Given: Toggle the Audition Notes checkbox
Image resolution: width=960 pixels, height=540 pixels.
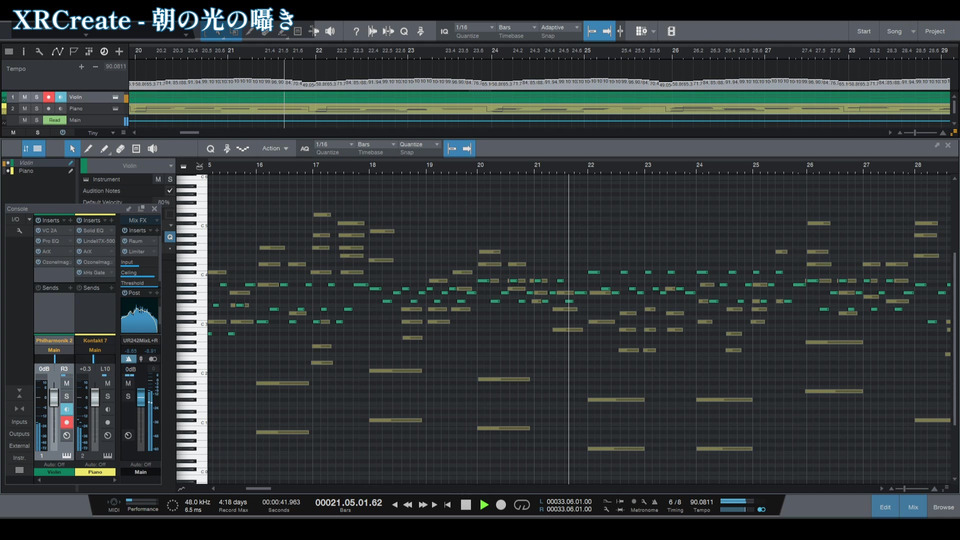Looking at the screenshot, I should (x=169, y=190).
